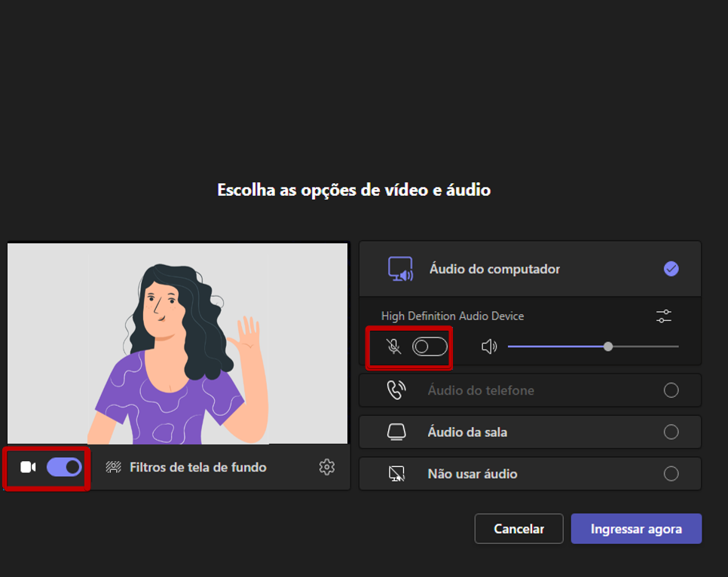Select the Áudio do telefone radio button
Viewport: 728px width, 577px height.
point(671,390)
